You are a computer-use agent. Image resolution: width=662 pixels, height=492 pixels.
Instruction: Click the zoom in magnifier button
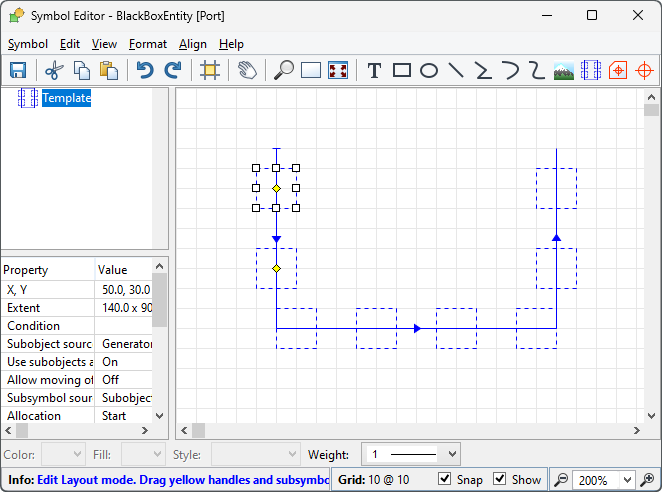click(x=283, y=70)
